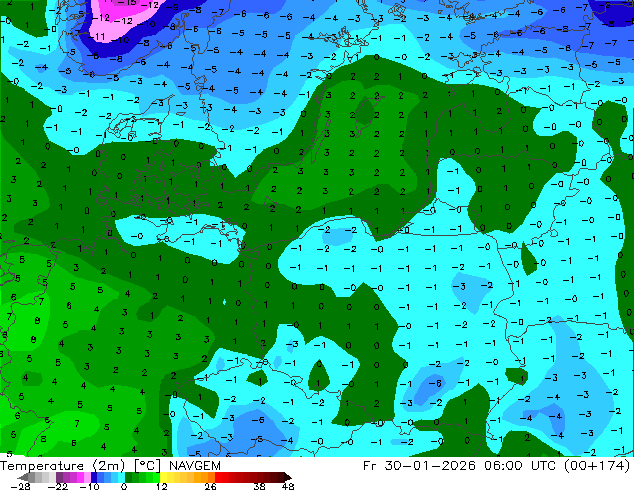Click the '-22' legend label

tap(57, 486)
